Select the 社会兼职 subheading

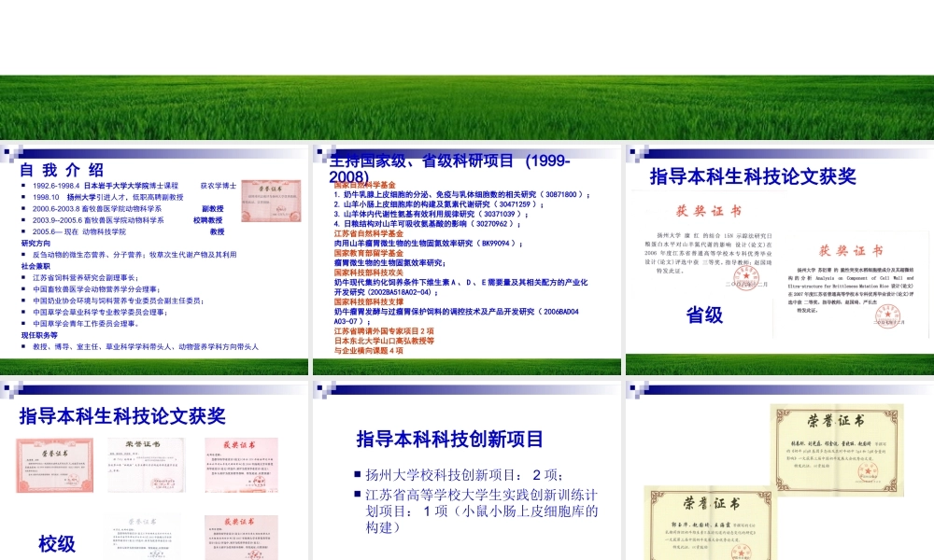(x=35, y=267)
